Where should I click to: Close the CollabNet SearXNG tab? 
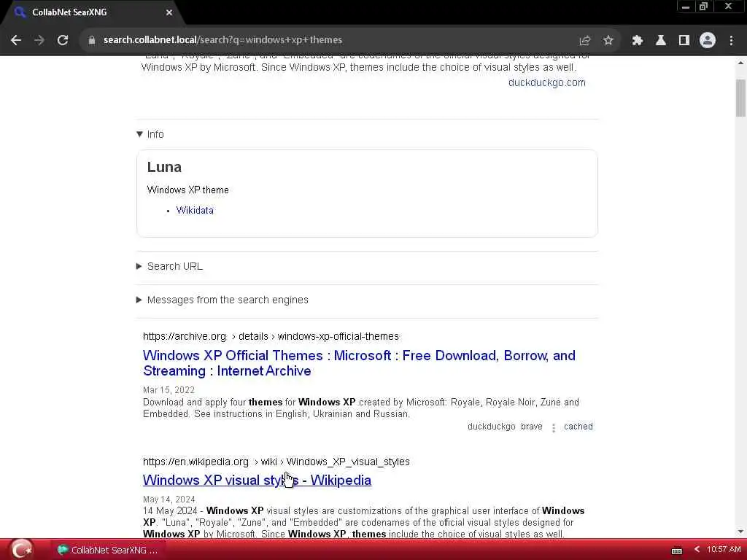169,12
